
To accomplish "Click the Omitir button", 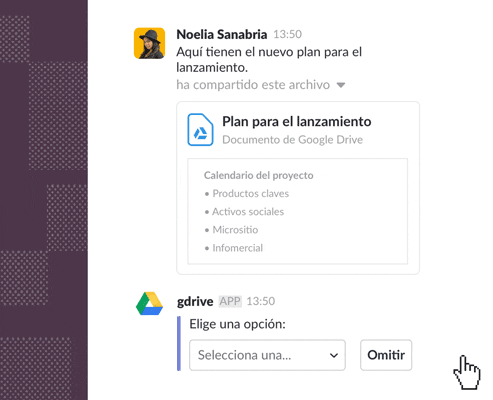I will (x=386, y=355).
